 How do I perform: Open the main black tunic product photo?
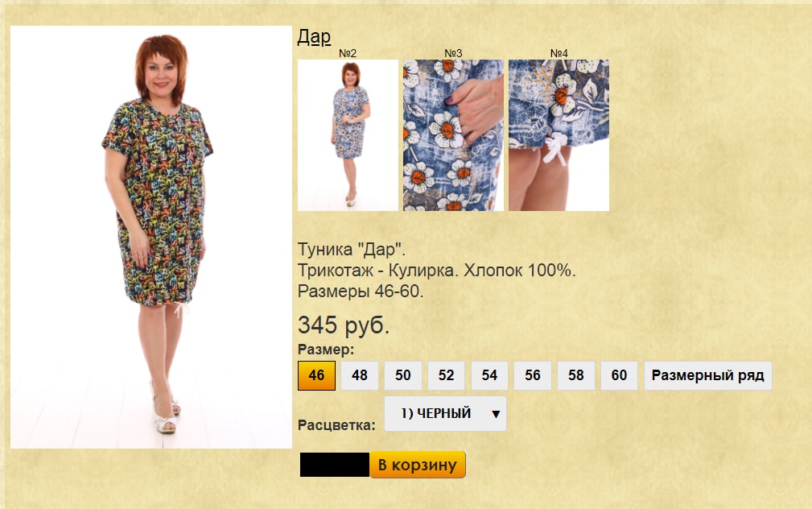click(x=151, y=237)
